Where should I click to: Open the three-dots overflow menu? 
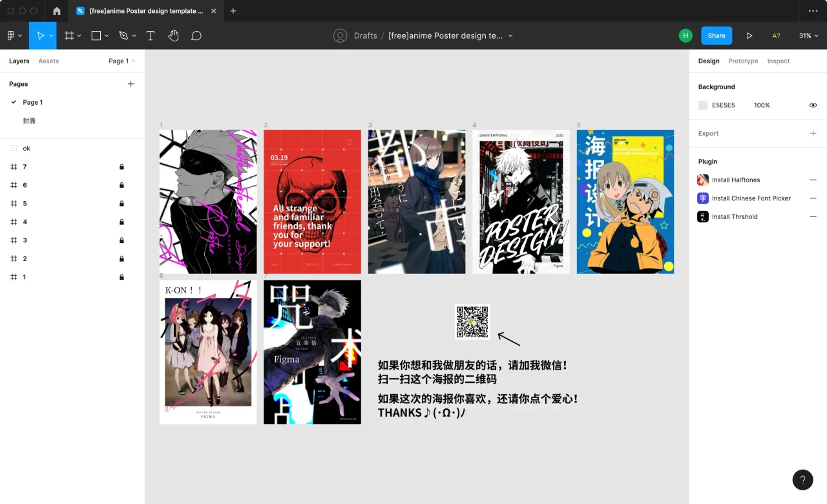tap(813, 11)
